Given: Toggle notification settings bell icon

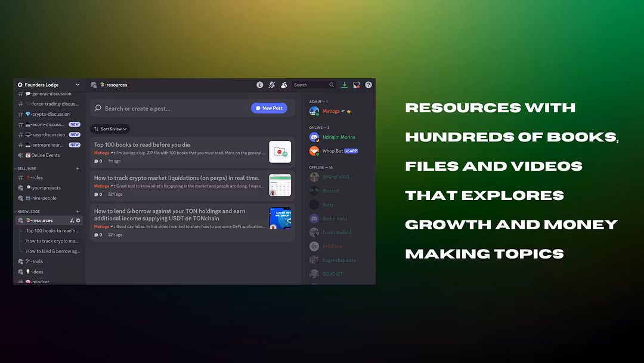Looking at the screenshot, I should tap(272, 85).
